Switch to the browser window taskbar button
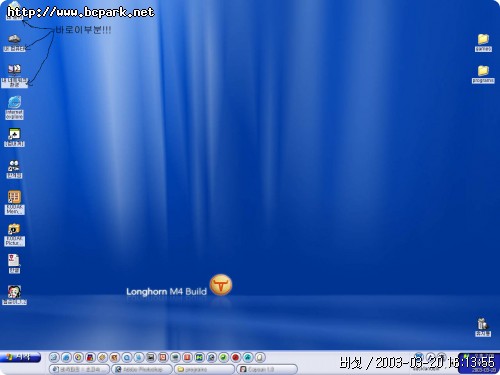The image size is (500, 375). tap(79, 369)
